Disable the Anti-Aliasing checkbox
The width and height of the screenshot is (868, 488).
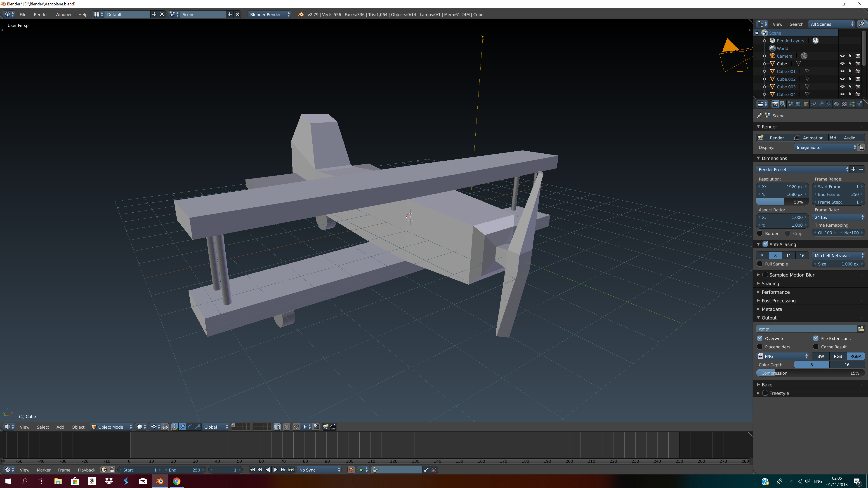pyautogui.click(x=765, y=244)
